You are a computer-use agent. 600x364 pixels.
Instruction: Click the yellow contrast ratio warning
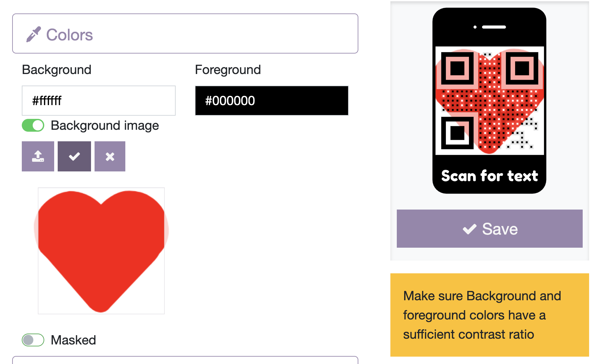(489, 315)
